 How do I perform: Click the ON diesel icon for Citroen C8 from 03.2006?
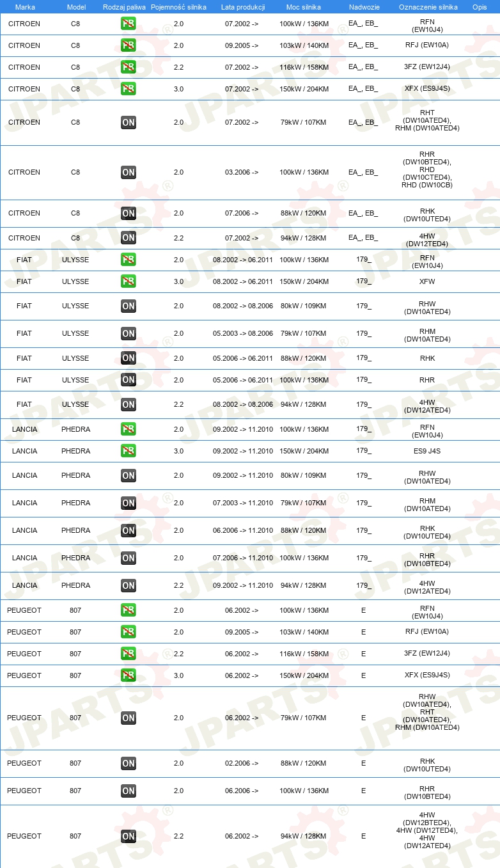coord(129,172)
